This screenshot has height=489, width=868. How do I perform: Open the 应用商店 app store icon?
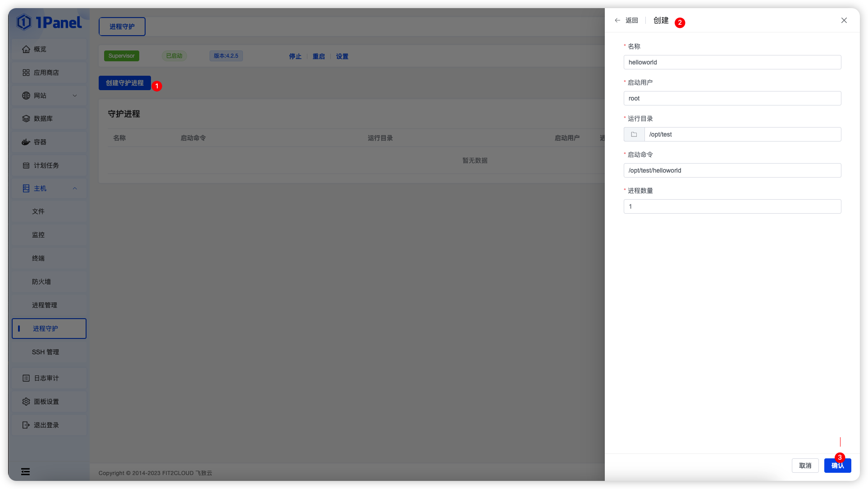click(x=26, y=72)
